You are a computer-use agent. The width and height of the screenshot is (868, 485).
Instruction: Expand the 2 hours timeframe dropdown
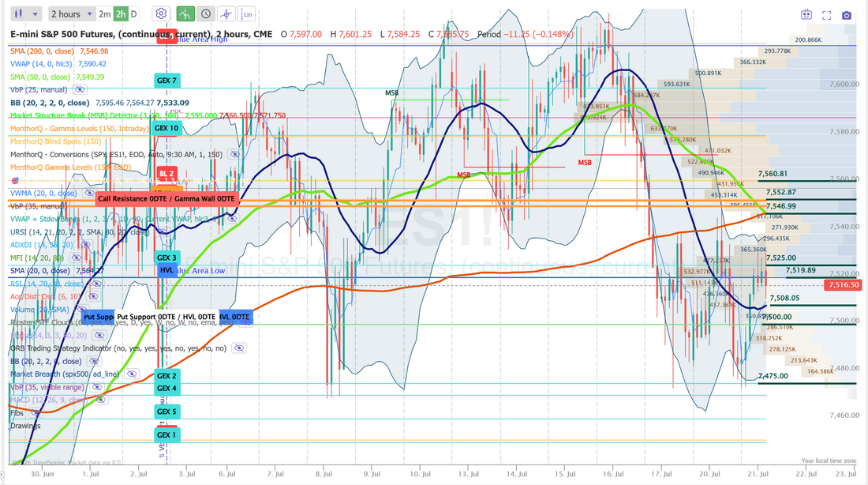(x=71, y=14)
